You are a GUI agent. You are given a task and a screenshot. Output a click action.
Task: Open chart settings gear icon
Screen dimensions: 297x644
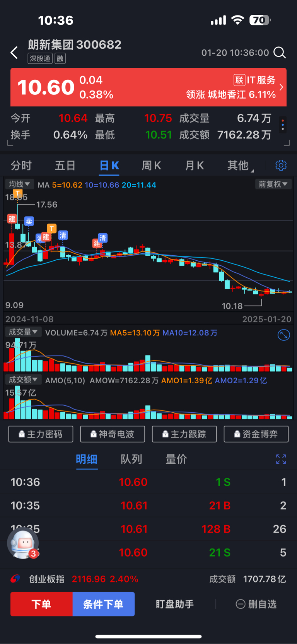tap(281, 166)
